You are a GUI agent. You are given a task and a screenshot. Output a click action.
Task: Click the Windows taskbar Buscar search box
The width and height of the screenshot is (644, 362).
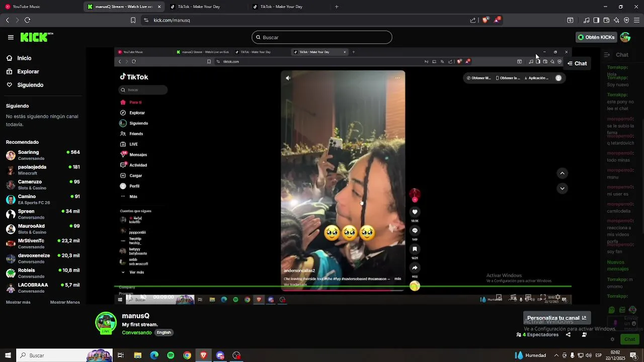click(64, 355)
